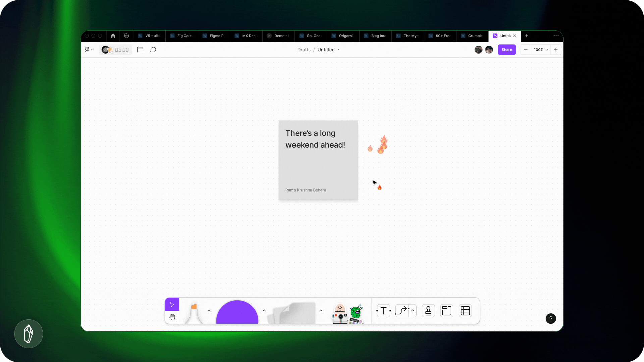The width and height of the screenshot is (644, 362).
Task: Switch to the Origami tab
Action: (x=342, y=36)
